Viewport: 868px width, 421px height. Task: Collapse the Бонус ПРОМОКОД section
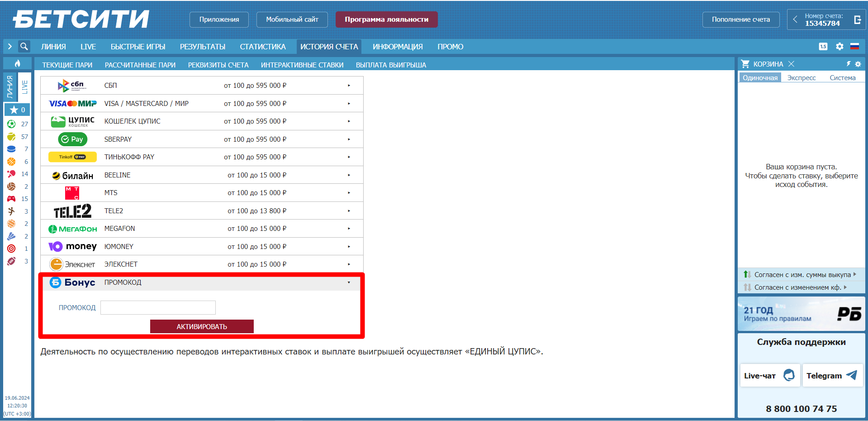pyautogui.click(x=349, y=282)
